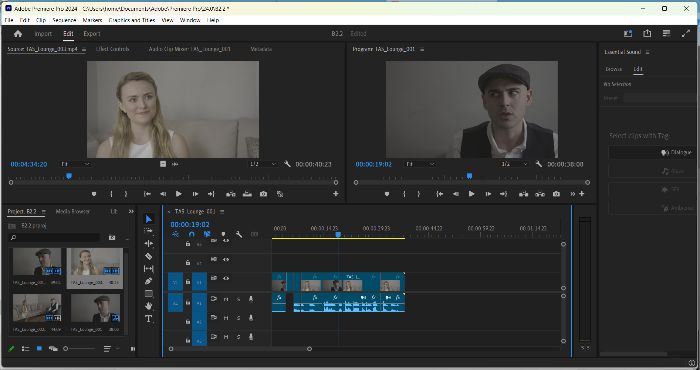Image resolution: width=700 pixels, height=370 pixels.
Task: Open Quick Export share icon
Action: click(647, 33)
